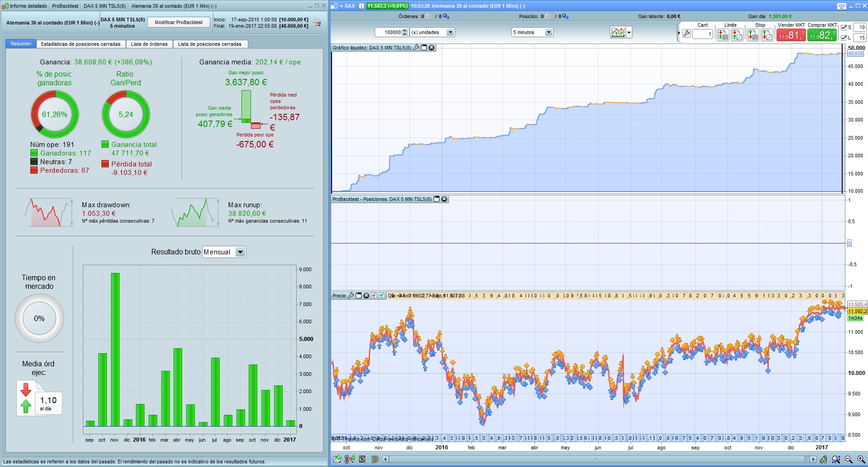
Task: Click the green up-arrow icon in Precio header
Action: [381, 296]
